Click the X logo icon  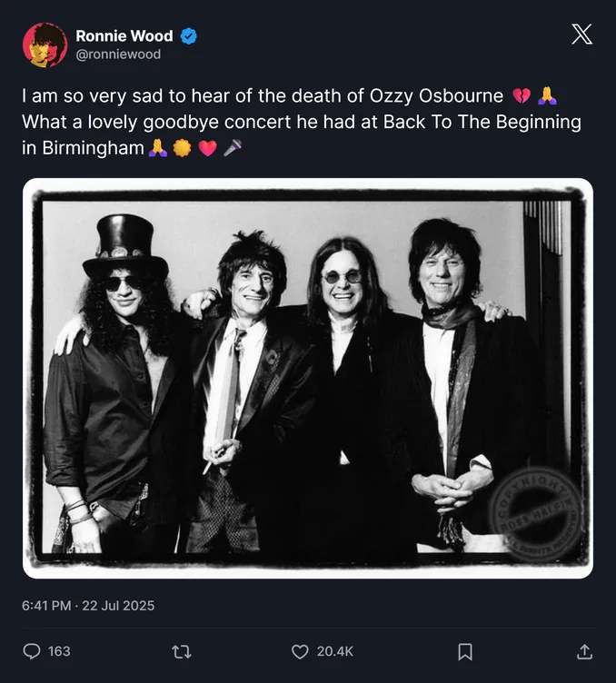[x=582, y=35]
